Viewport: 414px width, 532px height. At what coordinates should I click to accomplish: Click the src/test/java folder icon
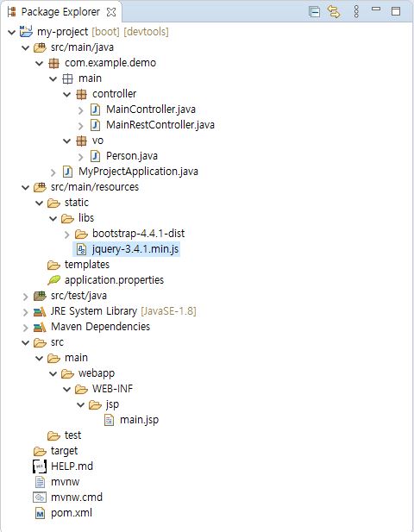[x=40, y=296]
